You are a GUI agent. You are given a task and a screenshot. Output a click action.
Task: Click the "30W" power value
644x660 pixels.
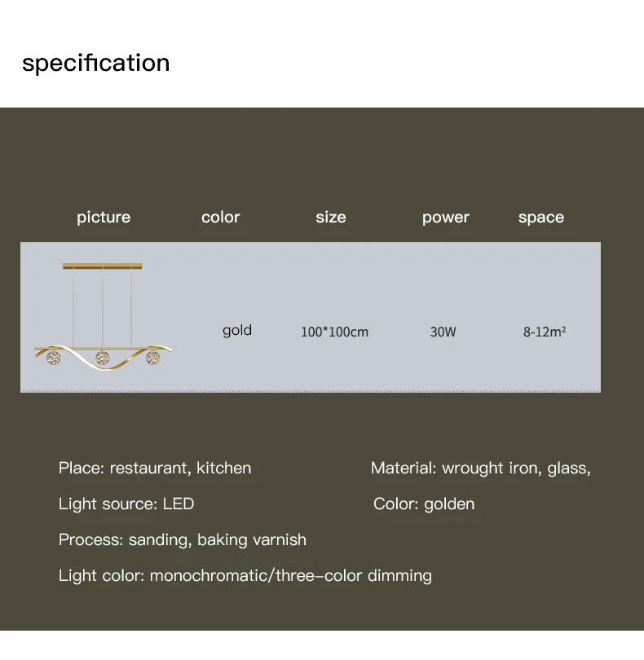pyautogui.click(x=443, y=332)
